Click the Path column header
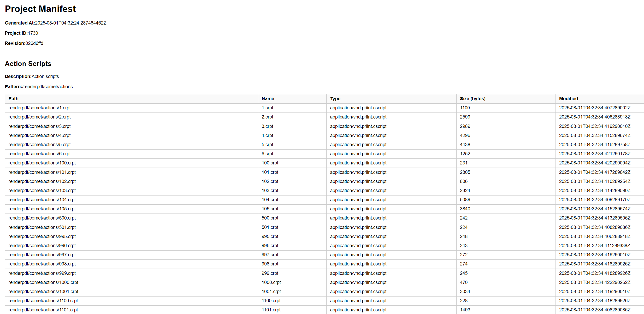This screenshot has height=314, width=644. click(x=13, y=99)
